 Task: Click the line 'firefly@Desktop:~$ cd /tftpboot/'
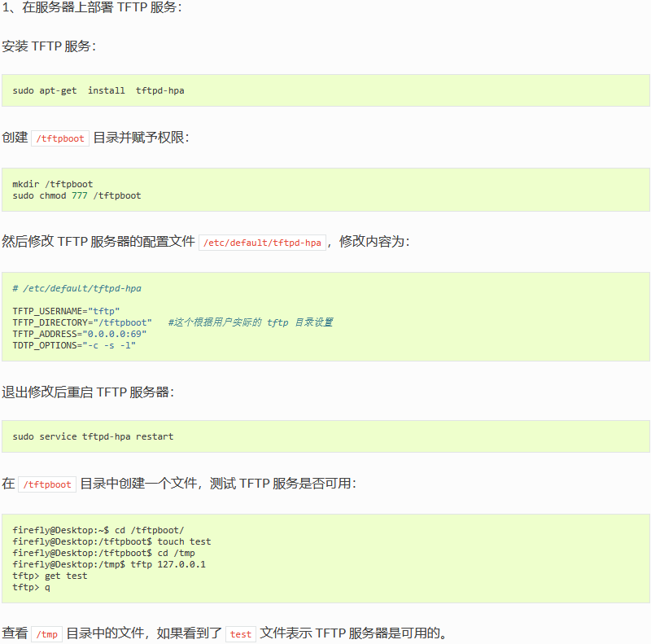click(98, 530)
